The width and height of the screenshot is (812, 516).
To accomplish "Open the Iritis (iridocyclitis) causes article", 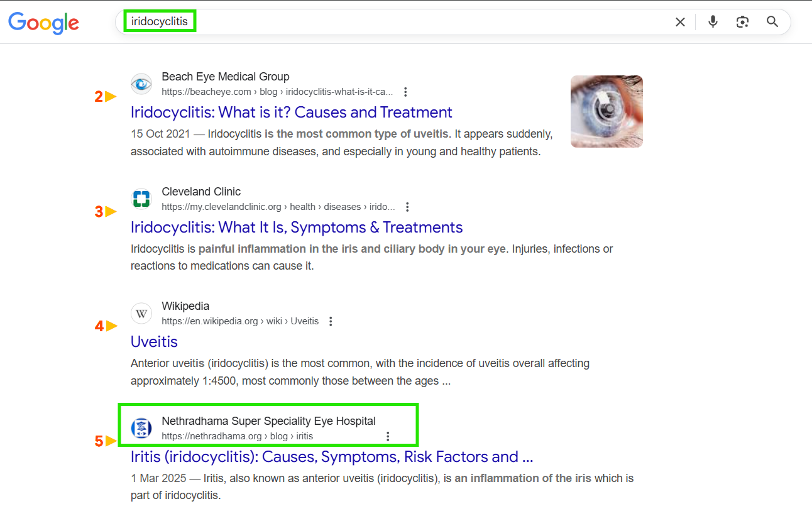I will point(331,457).
